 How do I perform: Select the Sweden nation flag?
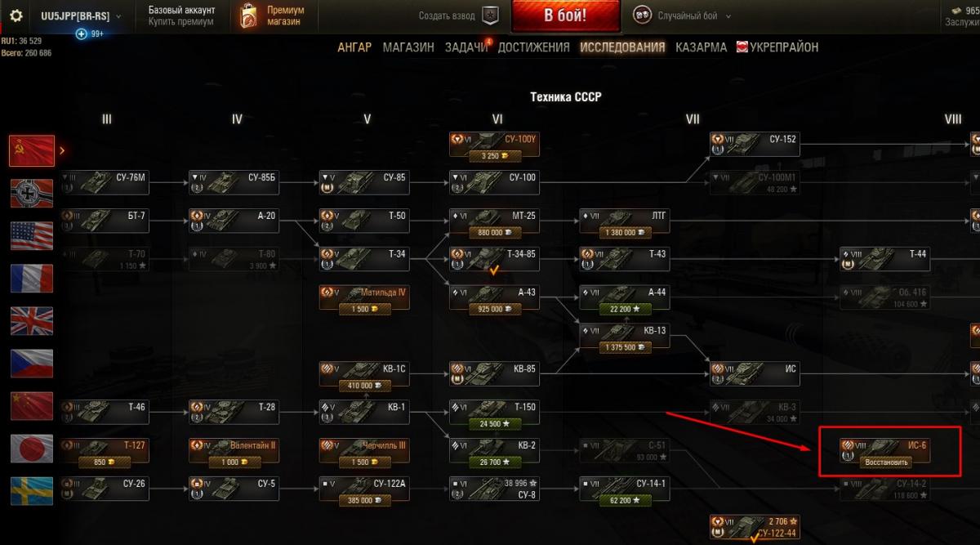[x=32, y=491]
